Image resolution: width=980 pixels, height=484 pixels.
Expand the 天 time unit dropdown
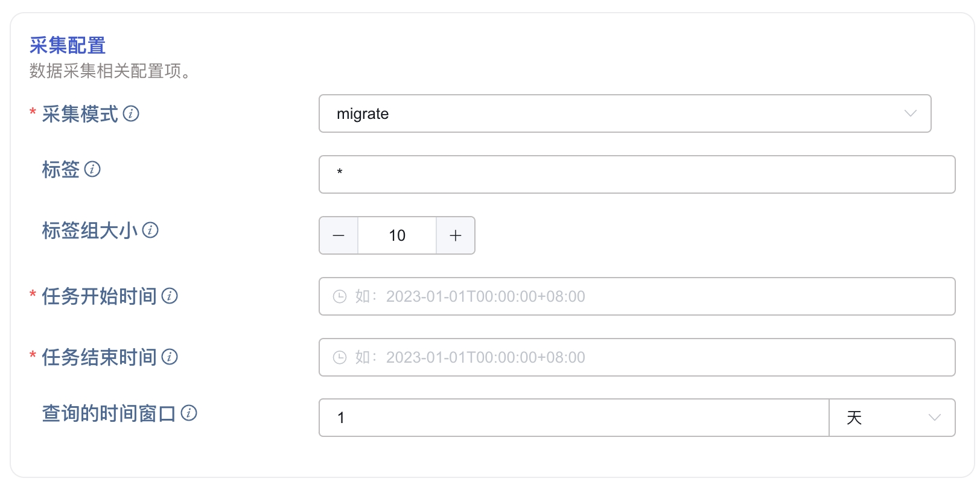[x=892, y=418]
